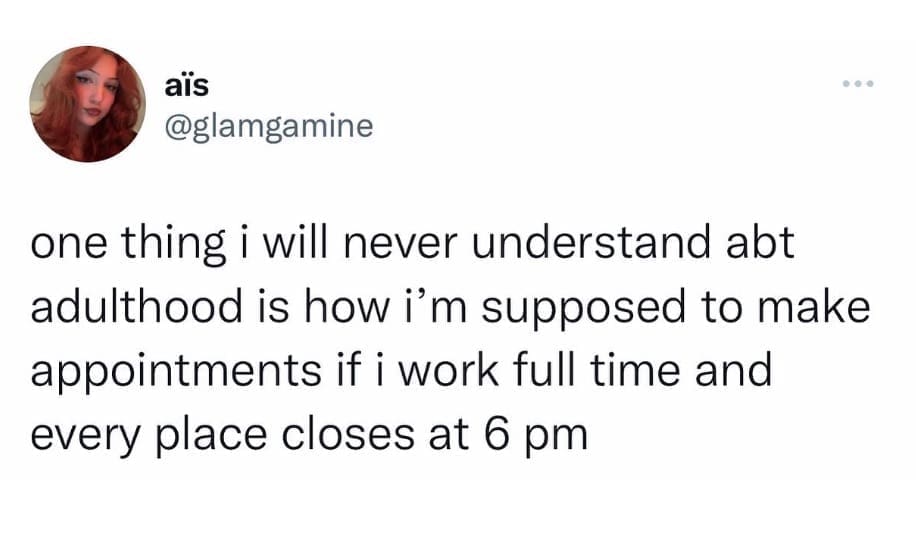This screenshot has width=916, height=538.
Task: Click the round profile picture avatar
Action: (x=86, y=104)
